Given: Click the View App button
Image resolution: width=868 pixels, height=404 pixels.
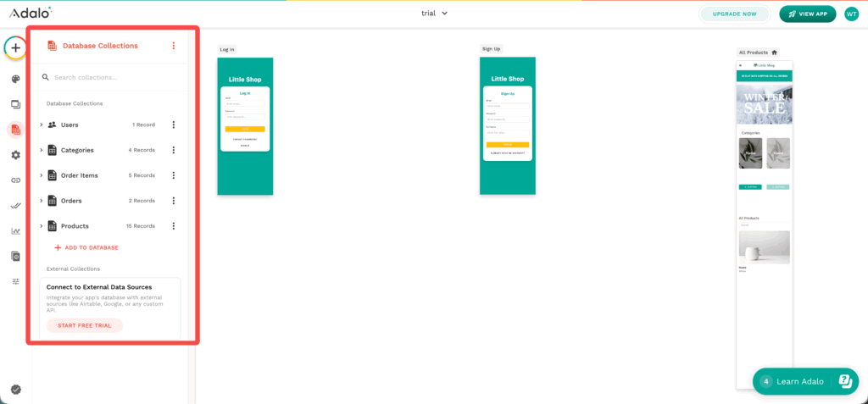Looking at the screenshot, I should click(x=807, y=14).
